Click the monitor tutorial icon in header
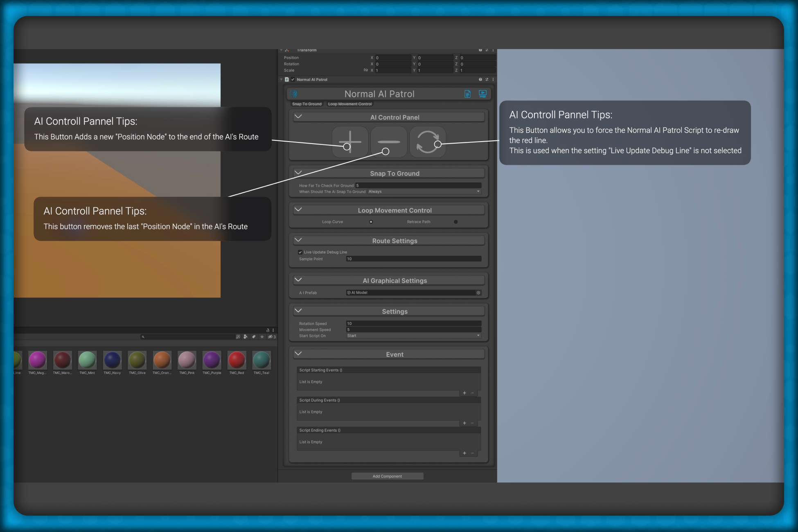The image size is (798, 532). (x=482, y=94)
